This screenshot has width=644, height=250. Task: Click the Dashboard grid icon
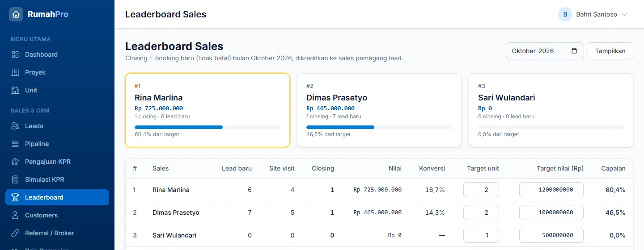[x=15, y=54]
